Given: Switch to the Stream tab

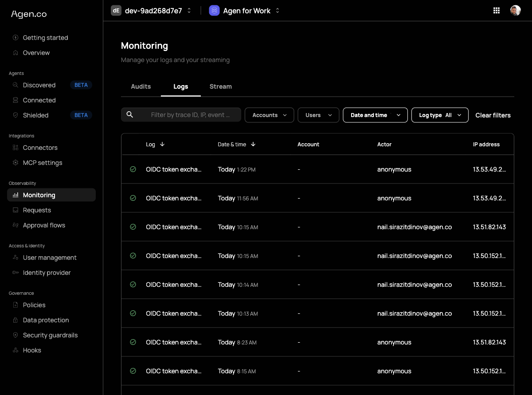Looking at the screenshot, I should click(221, 86).
